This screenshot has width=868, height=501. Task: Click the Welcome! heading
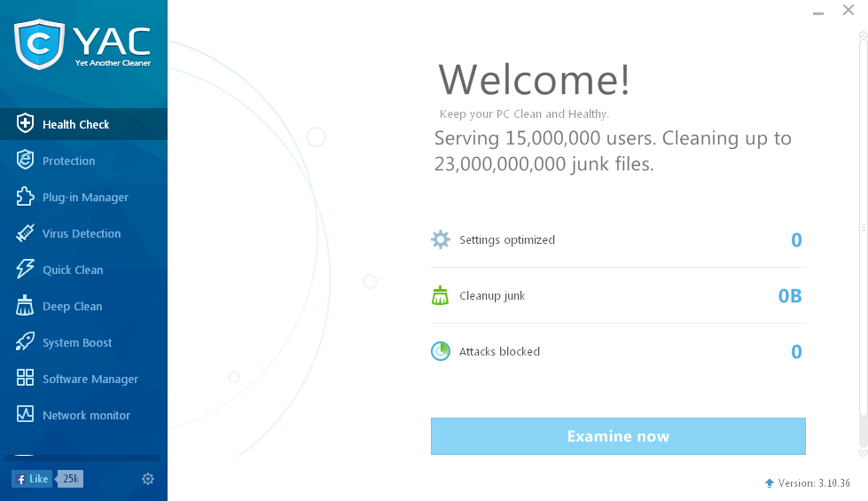[x=535, y=80]
